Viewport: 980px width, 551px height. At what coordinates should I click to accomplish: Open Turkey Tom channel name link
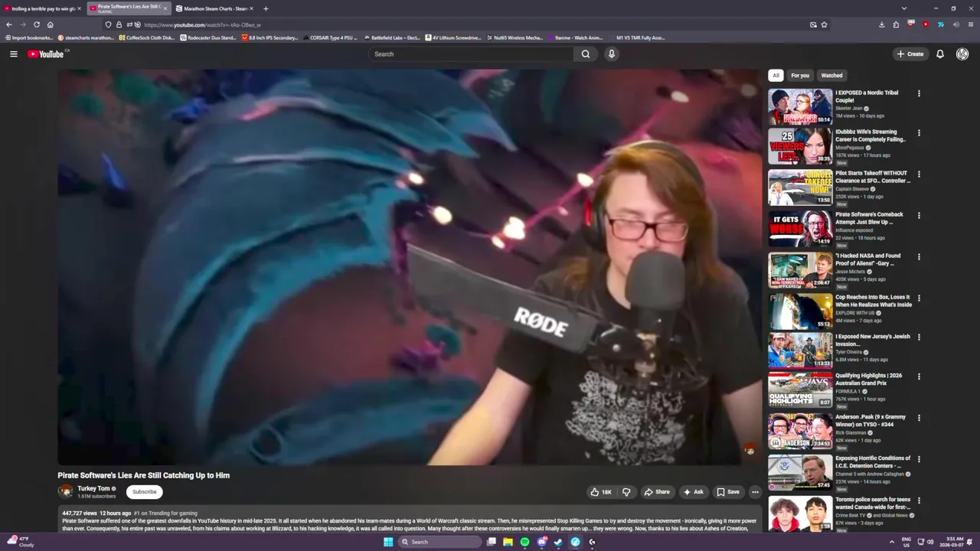tap(93, 488)
